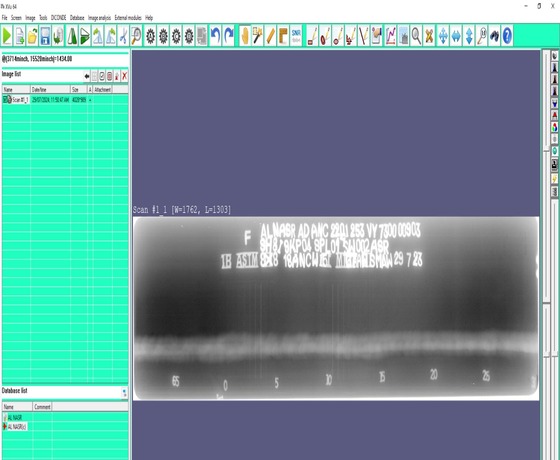Open the SNR measurement tool
The image size is (560, 460).
pos(296,36)
